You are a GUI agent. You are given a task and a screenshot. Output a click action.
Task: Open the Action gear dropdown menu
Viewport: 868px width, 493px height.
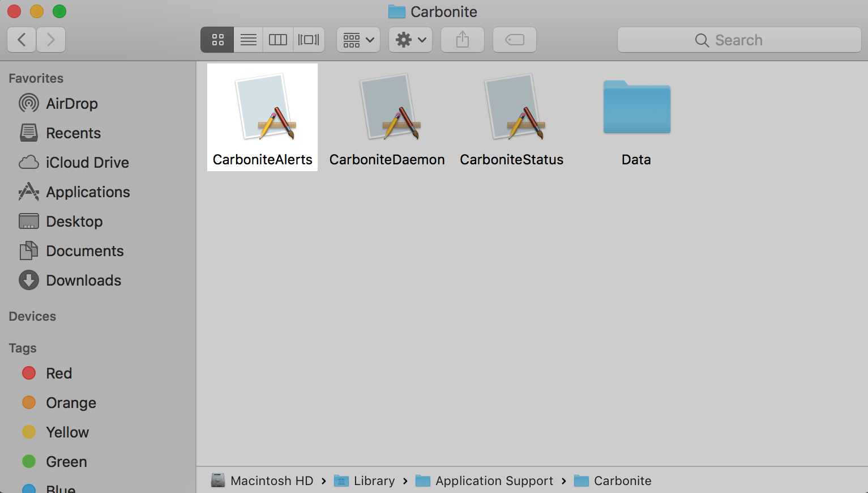pos(411,40)
